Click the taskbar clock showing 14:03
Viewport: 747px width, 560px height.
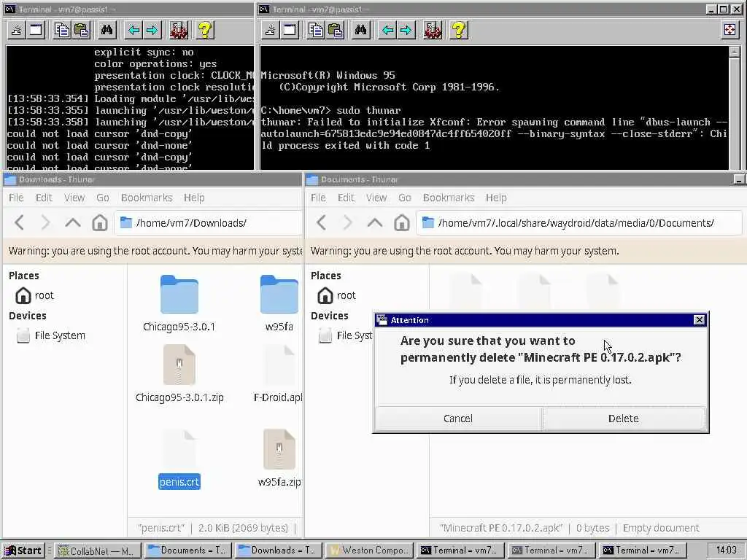(x=726, y=551)
